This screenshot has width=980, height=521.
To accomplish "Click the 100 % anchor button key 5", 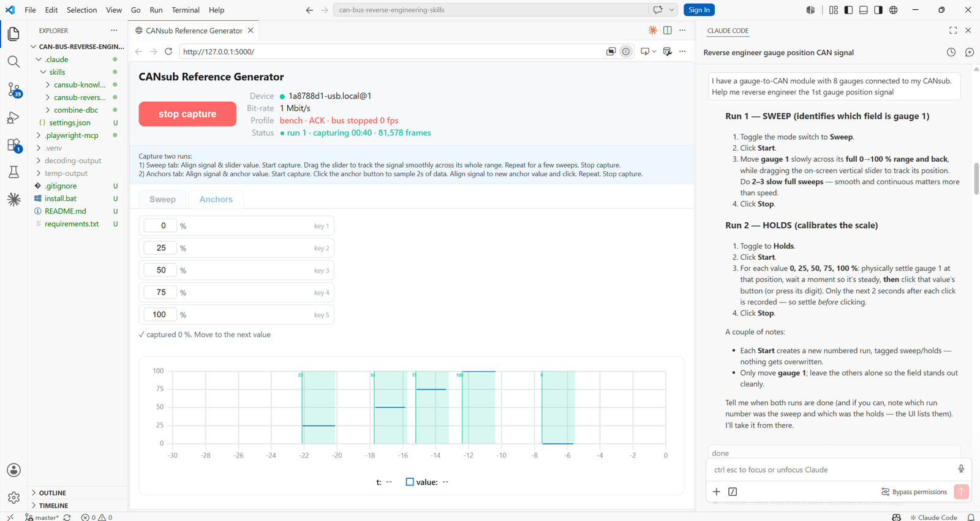I will (x=236, y=315).
